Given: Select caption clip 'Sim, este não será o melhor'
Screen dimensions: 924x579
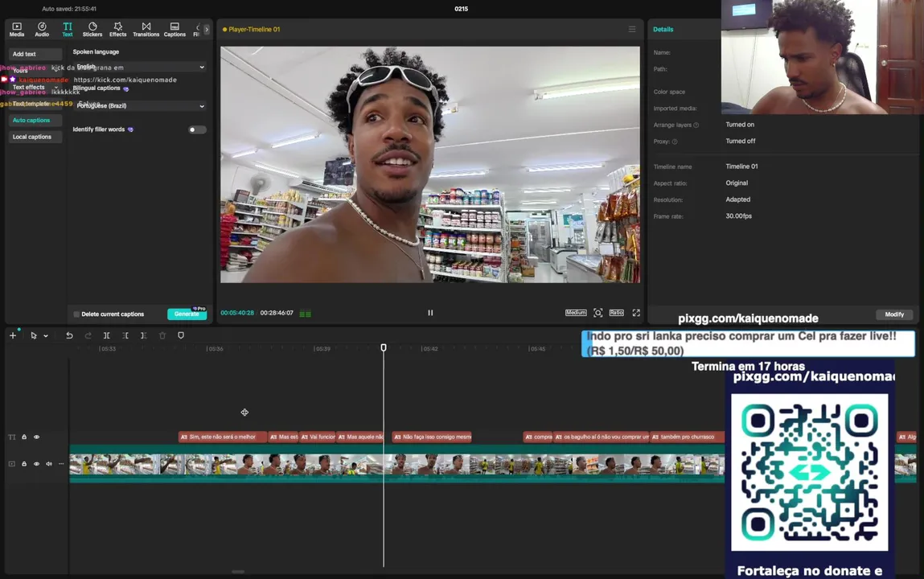Looking at the screenshot, I should tap(223, 437).
